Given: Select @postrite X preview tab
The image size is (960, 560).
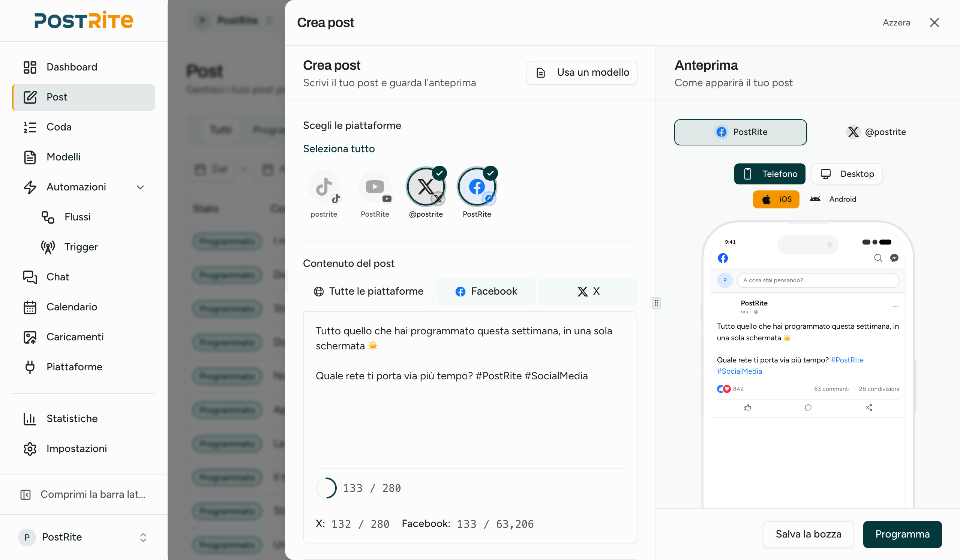Looking at the screenshot, I should point(875,132).
